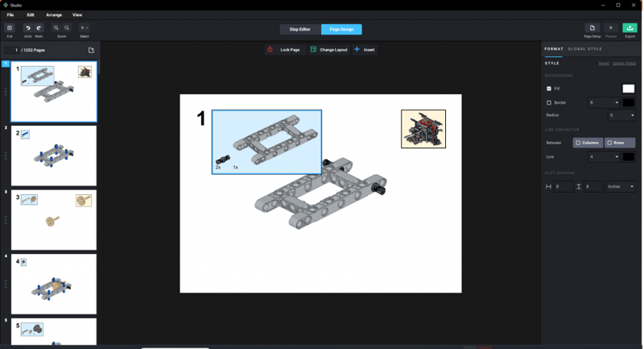The height and width of the screenshot is (349, 644).
Task: Click the vertical slot spacing input
Action: click(593, 187)
